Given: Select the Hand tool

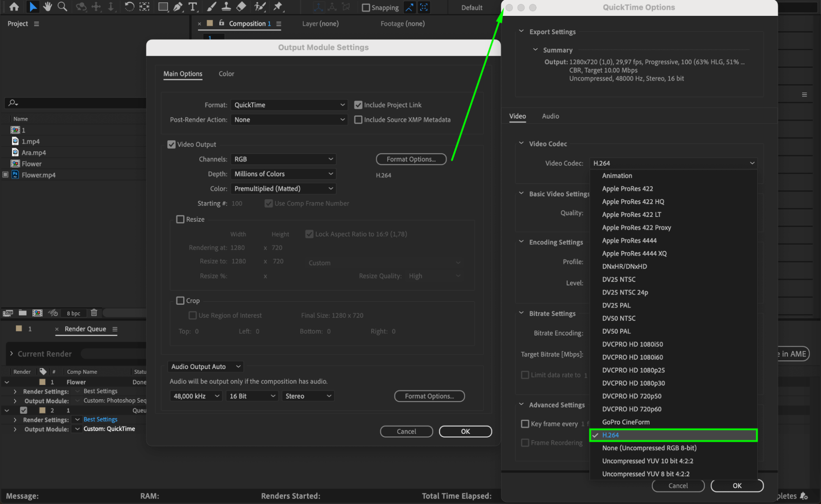Looking at the screenshot, I should coord(48,7).
